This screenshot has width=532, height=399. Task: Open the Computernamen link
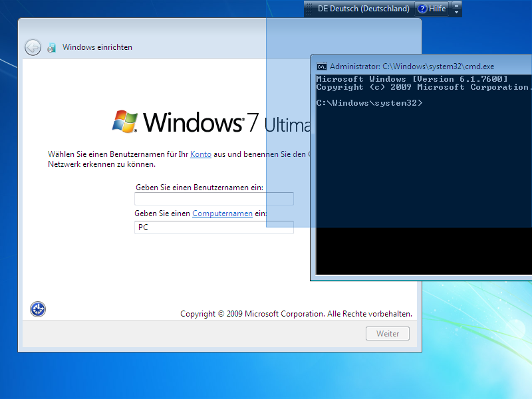click(x=222, y=213)
